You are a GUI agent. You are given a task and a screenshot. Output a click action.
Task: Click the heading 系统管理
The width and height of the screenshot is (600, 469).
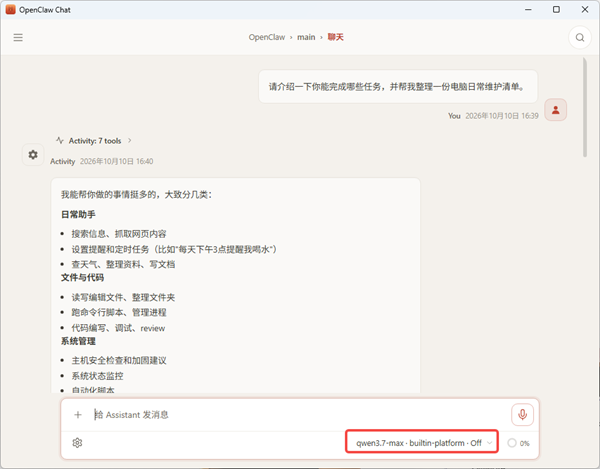(x=78, y=341)
